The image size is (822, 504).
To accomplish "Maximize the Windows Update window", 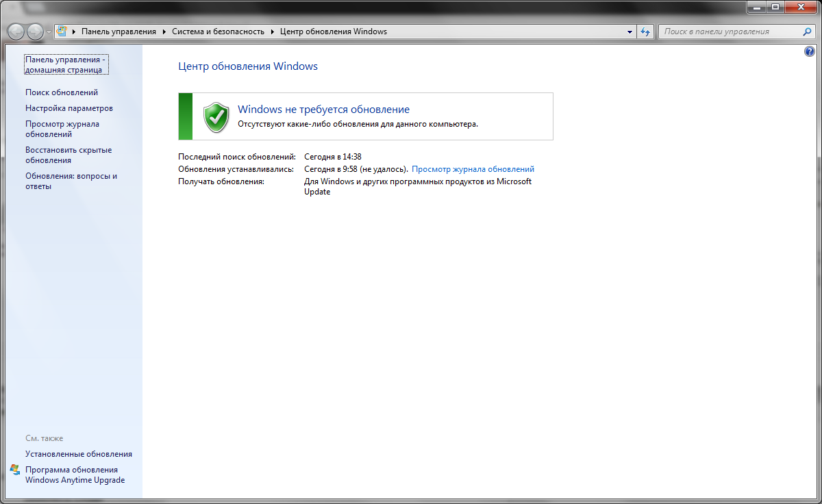I will coord(775,7).
